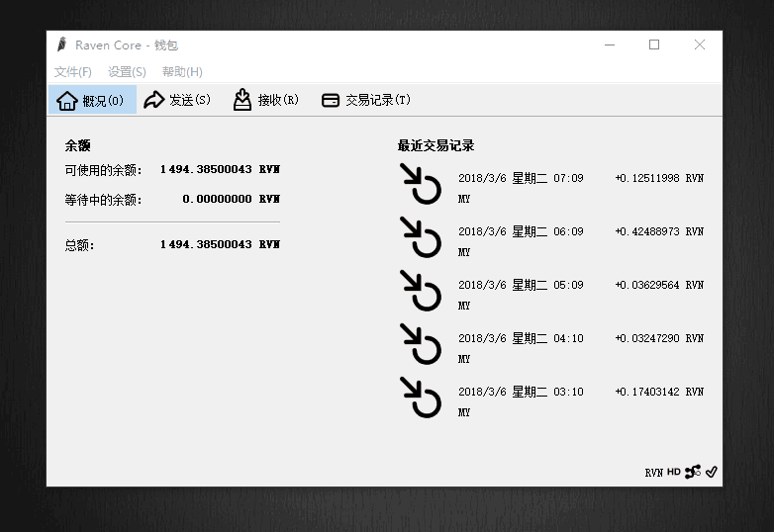Open the 交易记录(T) transactions tab
This screenshot has height=532, width=774.
(x=366, y=100)
